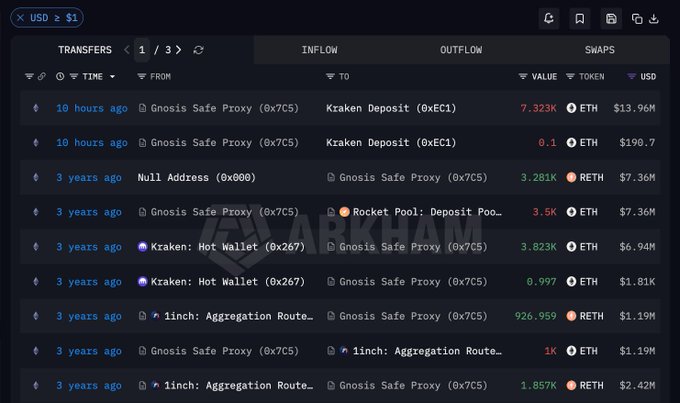Click the Ethereum chain icon in 3.281K row
This screenshot has width=680, height=403.
(36, 177)
